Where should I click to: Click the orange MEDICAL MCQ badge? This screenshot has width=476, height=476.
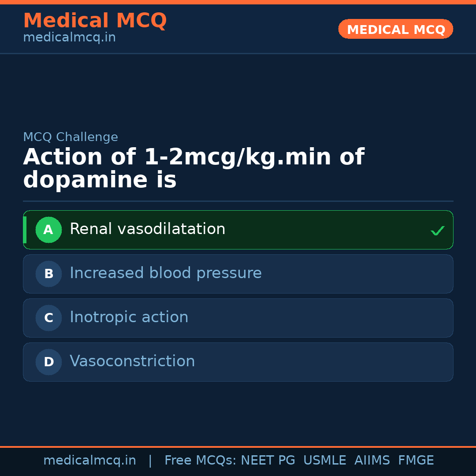pyautogui.click(x=395, y=29)
